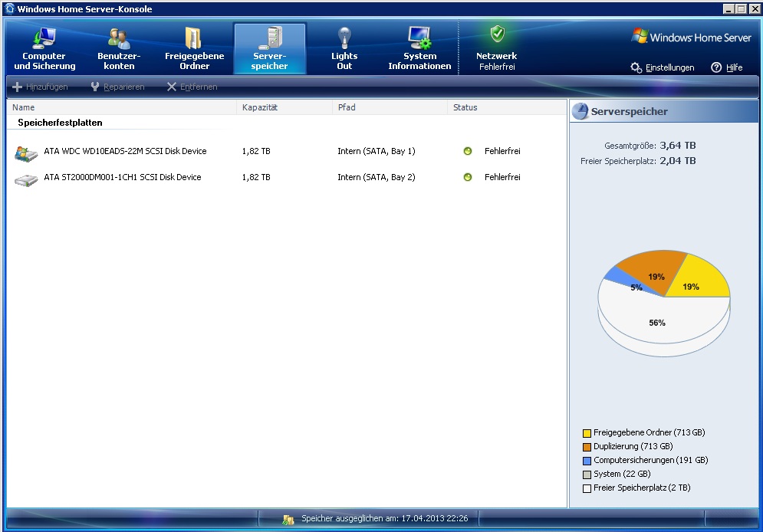Viewport: 763px width, 532px height.
Task: Sort by the Pfad column header
Action: pyautogui.click(x=390, y=107)
